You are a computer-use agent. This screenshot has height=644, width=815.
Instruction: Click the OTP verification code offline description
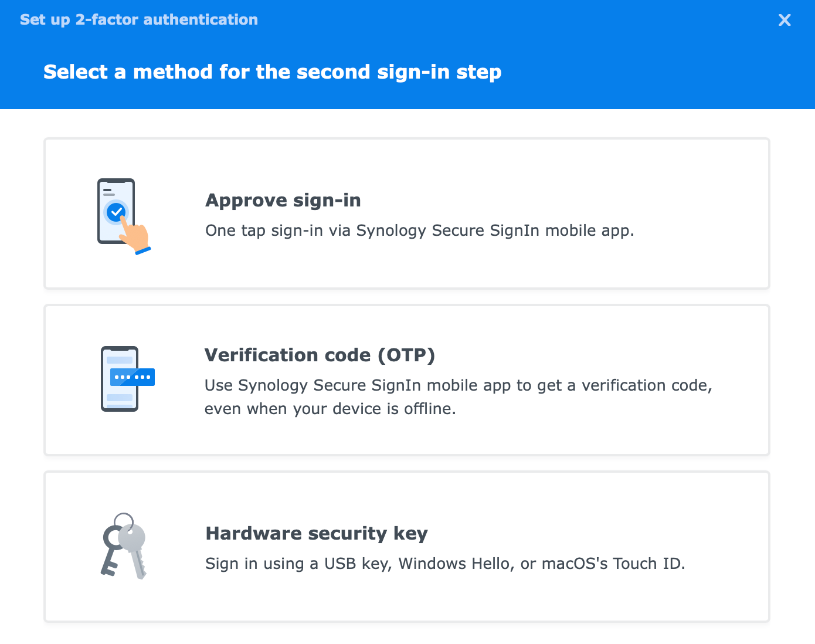[457, 397]
